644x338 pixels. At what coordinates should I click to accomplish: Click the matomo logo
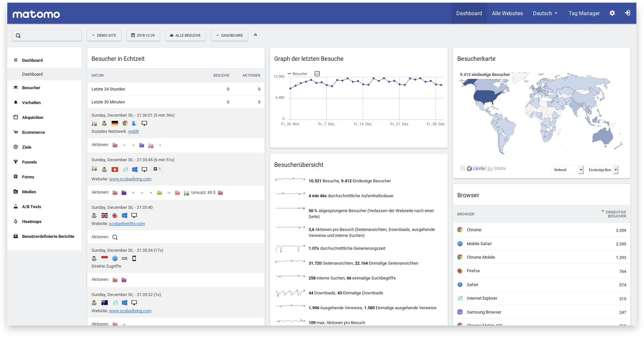[36, 14]
